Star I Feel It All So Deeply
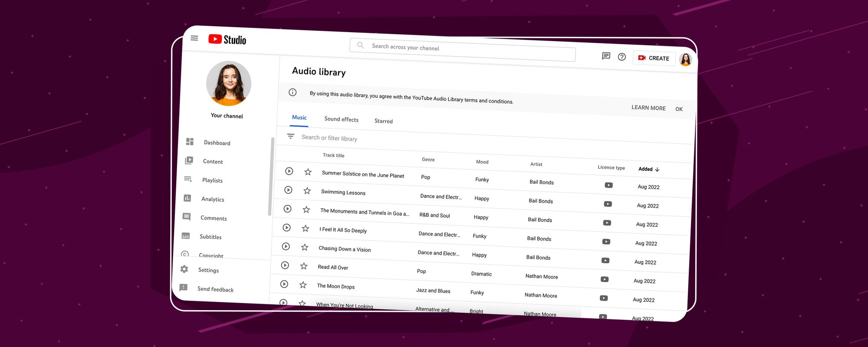This screenshot has width=868, height=347. pyautogui.click(x=305, y=228)
